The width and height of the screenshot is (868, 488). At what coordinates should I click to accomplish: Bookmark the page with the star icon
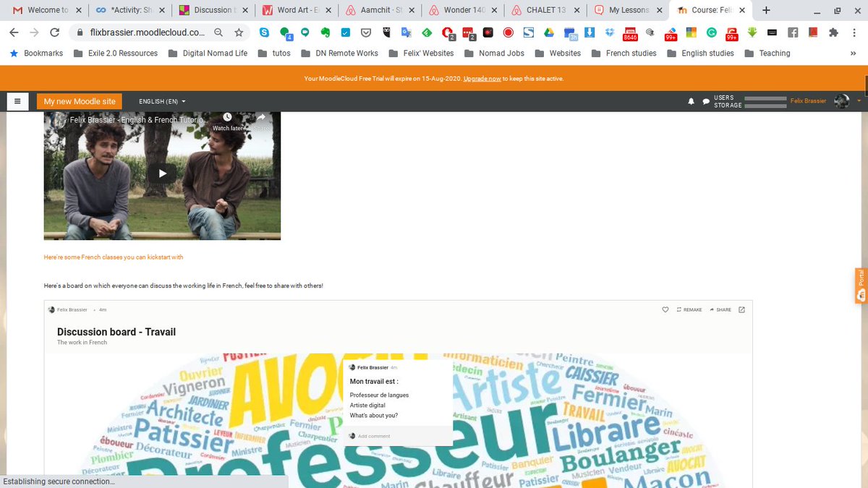[x=239, y=33]
